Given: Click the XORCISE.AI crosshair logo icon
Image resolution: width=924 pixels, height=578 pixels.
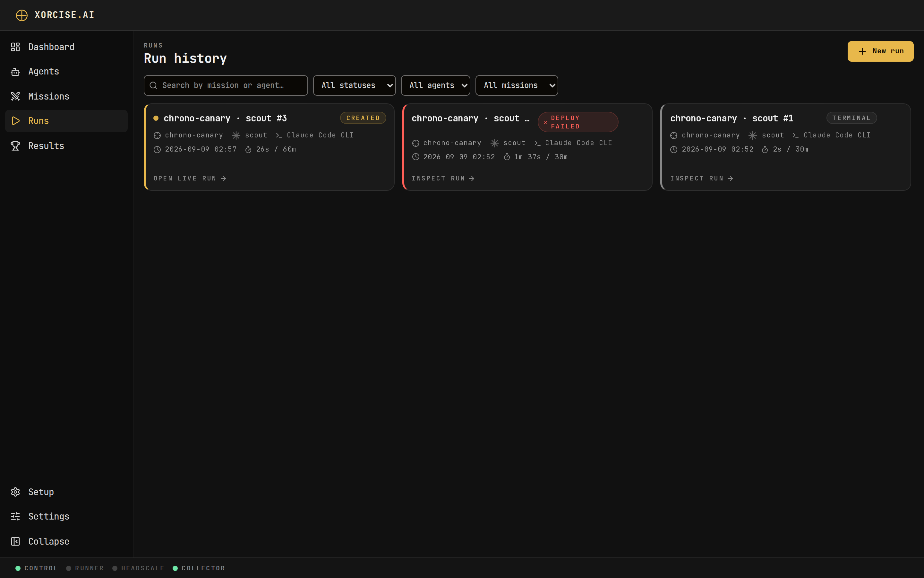Looking at the screenshot, I should (x=22, y=15).
